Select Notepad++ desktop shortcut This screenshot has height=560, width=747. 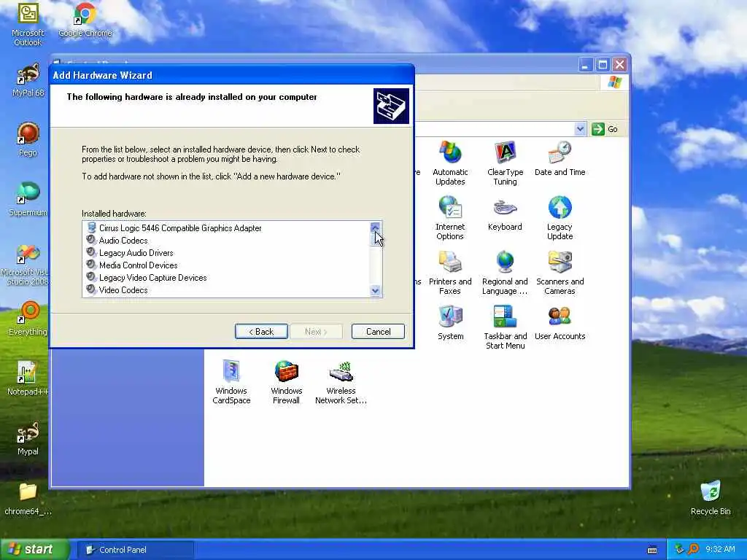coord(28,378)
